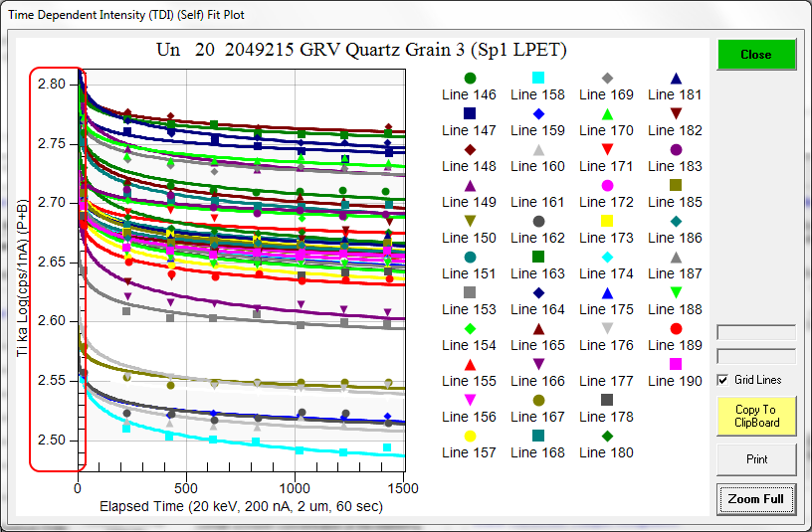Click the purple circle marker for Line 183
The height and width of the screenshot is (532, 812).
click(x=676, y=149)
